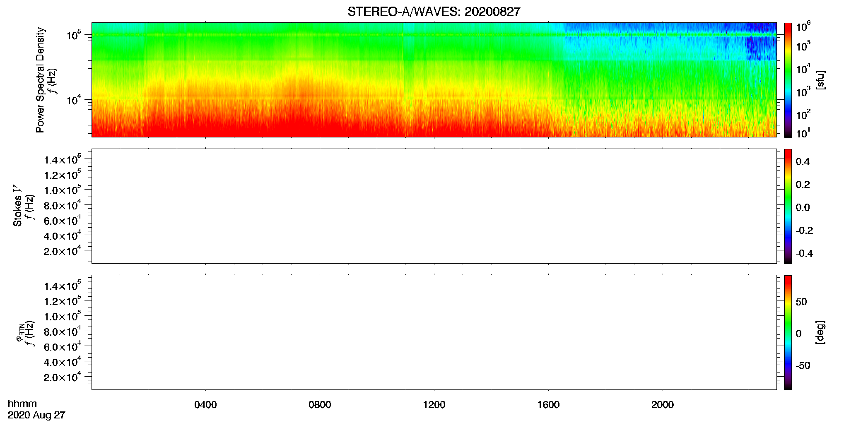Viewport: 868px width, 447px height.
Task: Click the hhmm time format label
Action: click(x=22, y=404)
